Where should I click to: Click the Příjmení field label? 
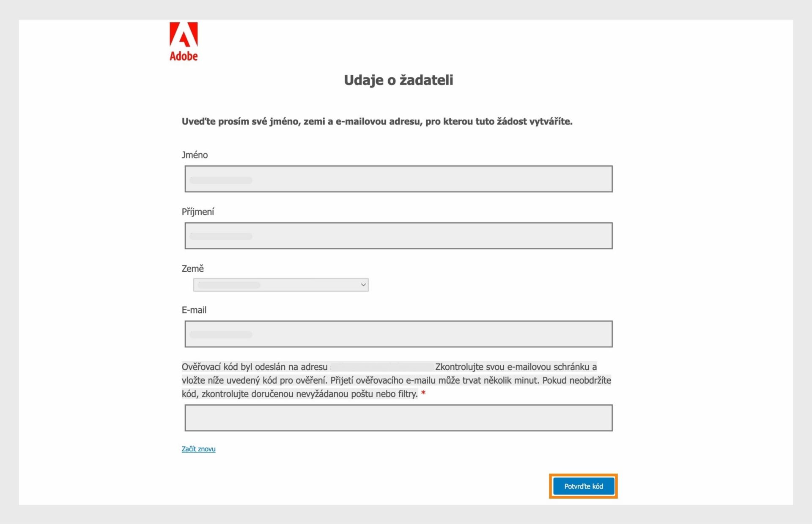coord(198,212)
